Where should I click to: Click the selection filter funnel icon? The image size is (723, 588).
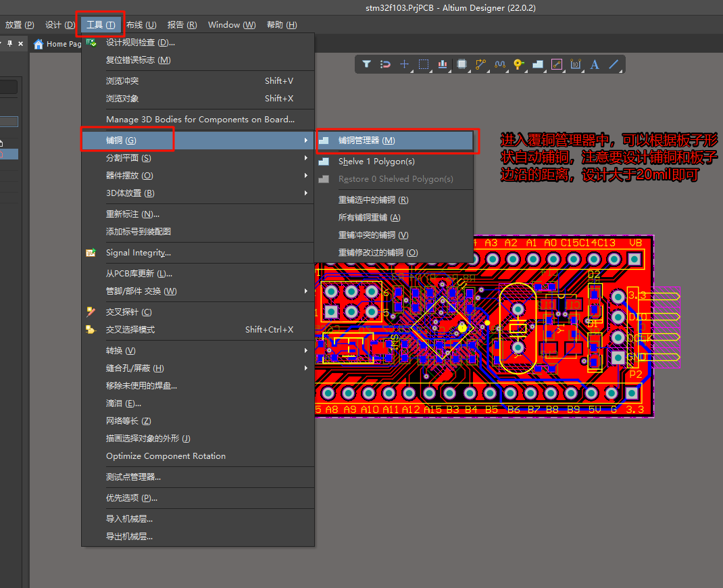[x=367, y=64]
